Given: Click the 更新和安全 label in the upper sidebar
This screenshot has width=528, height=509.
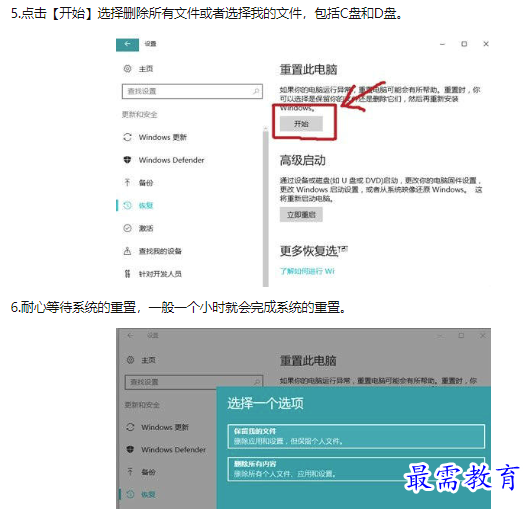Looking at the screenshot, I should [139, 115].
